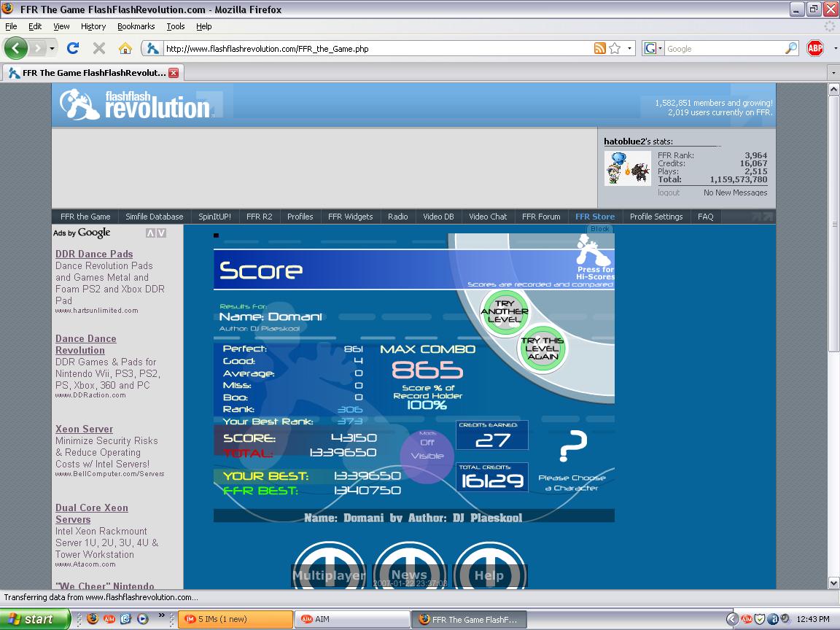Open FAQ nav item
The width and height of the screenshot is (840, 630).
point(706,217)
